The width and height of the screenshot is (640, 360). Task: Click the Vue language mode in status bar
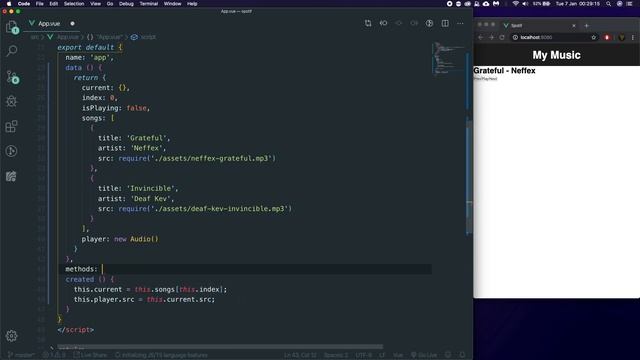pos(398,355)
